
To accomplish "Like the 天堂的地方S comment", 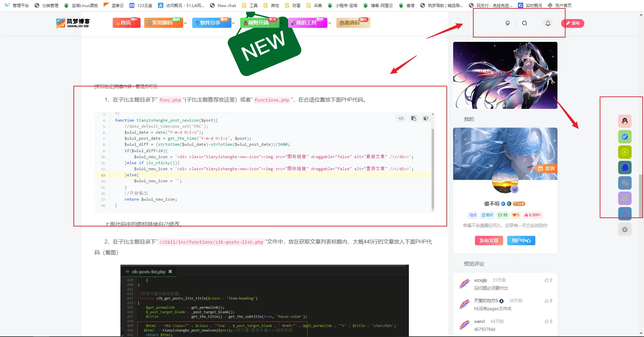I will (x=547, y=301).
